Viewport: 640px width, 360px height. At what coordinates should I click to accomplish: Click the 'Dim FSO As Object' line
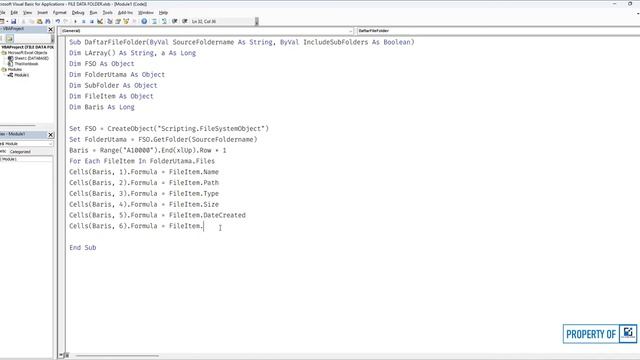[x=102, y=64]
